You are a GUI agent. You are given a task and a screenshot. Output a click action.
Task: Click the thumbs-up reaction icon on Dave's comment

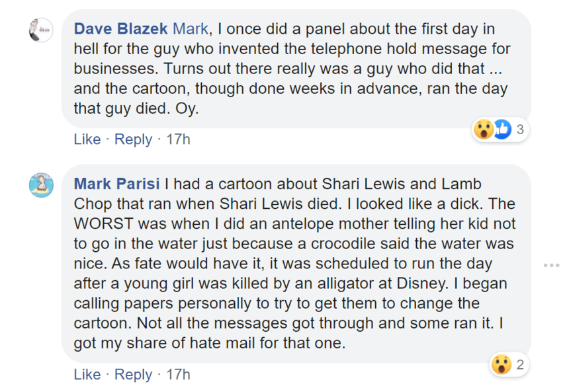coord(502,130)
